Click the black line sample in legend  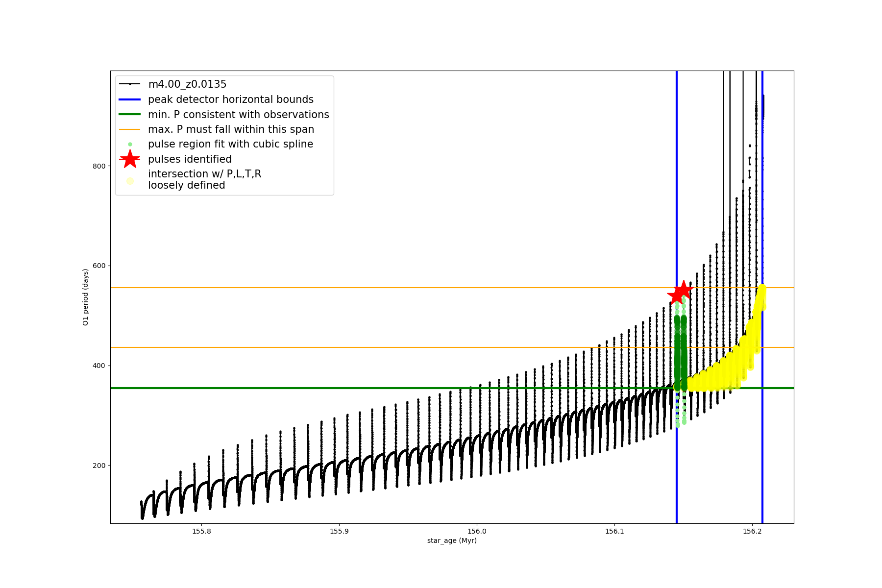click(130, 84)
